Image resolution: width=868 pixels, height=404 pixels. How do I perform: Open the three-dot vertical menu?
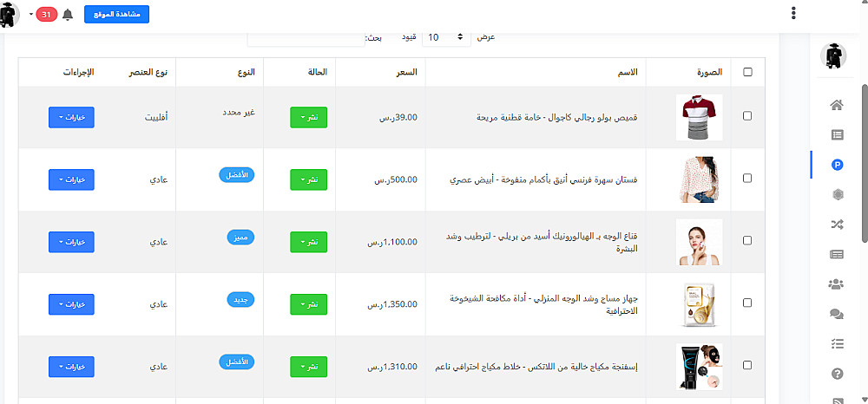pyautogui.click(x=794, y=13)
